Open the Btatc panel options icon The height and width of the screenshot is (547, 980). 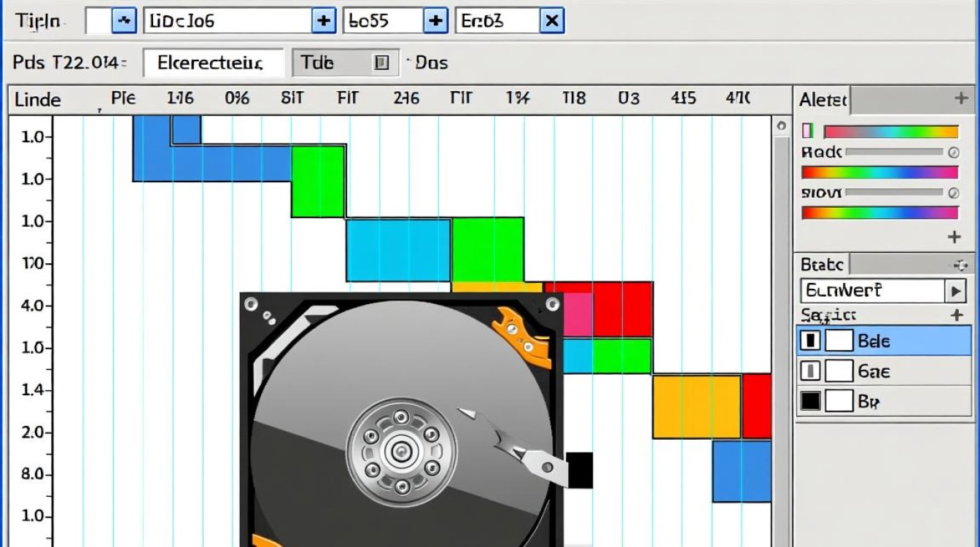click(x=960, y=265)
